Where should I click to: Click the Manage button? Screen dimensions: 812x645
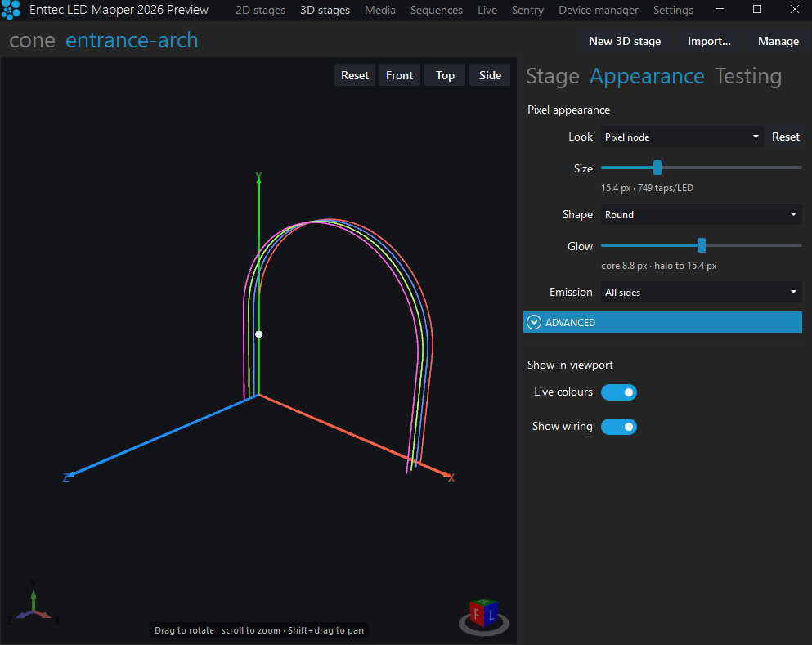point(778,42)
